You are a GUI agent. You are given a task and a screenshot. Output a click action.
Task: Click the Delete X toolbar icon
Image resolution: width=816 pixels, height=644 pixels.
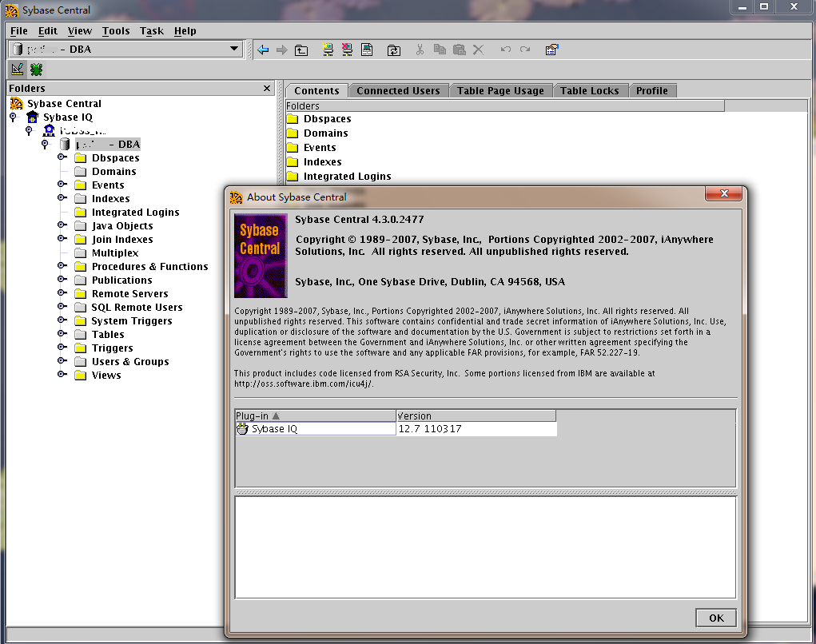point(478,50)
